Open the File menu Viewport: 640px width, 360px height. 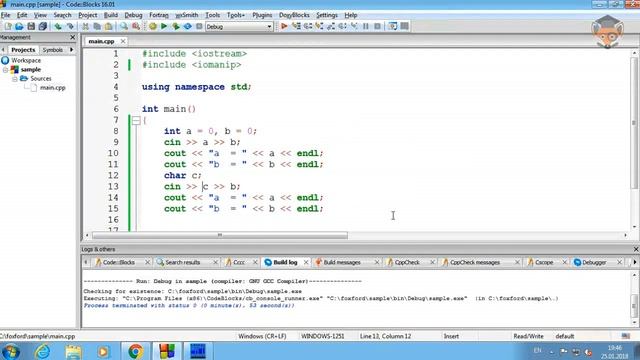click(6, 15)
